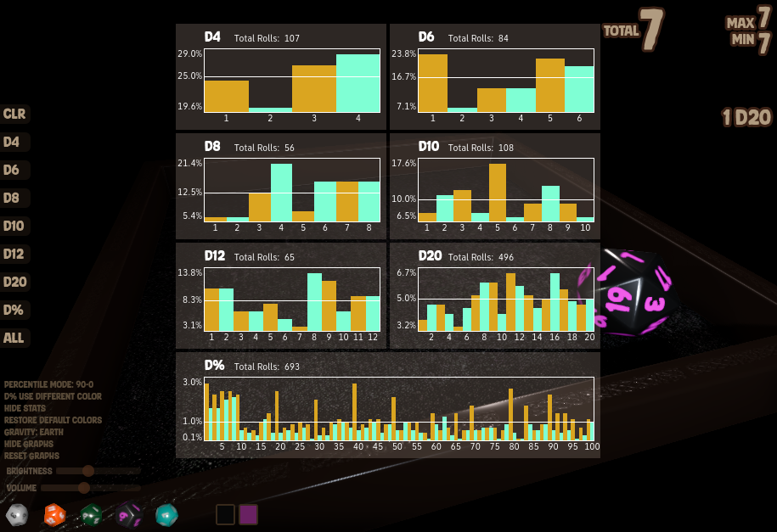
Task: Select the teal dice skin icon
Action: pyautogui.click(x=166, y=514)
